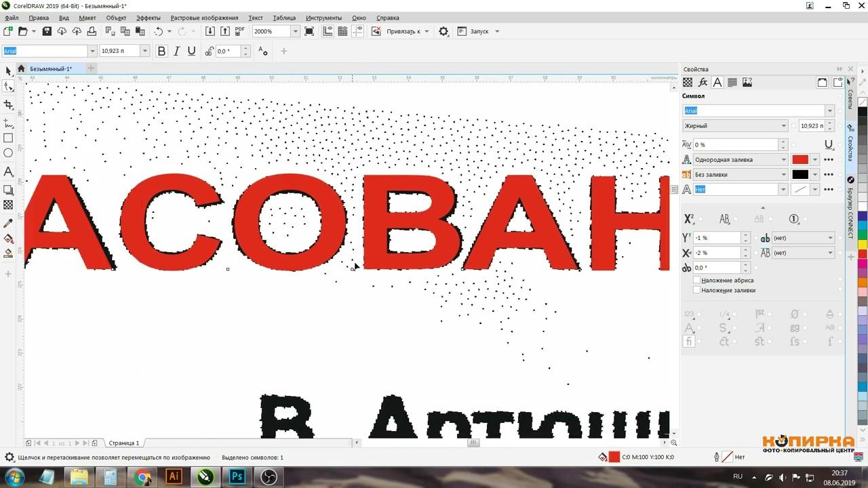The height and width of the screenshot is (488, 868).
Task: Select the Безымянный-1 document tab
Action: point(50,68)
